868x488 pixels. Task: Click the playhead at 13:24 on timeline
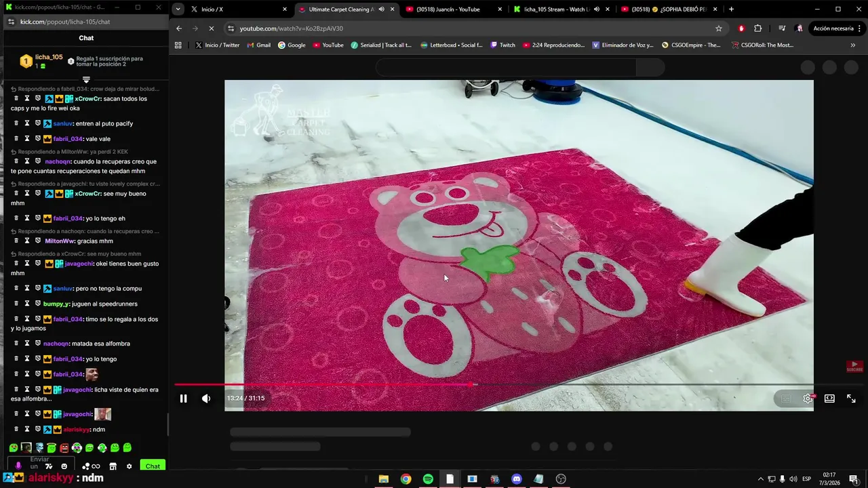coord(474,384)
